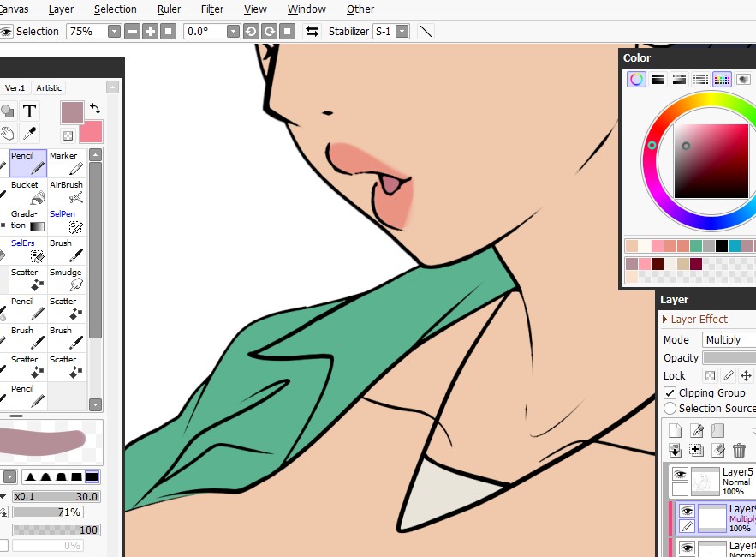
Task: Reset canvas rotation
Action: coord(288,32)
